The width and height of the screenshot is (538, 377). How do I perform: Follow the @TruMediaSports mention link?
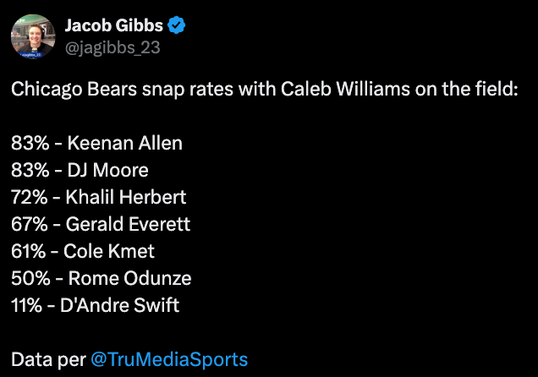pyautogui.click(x=169, y=360)
